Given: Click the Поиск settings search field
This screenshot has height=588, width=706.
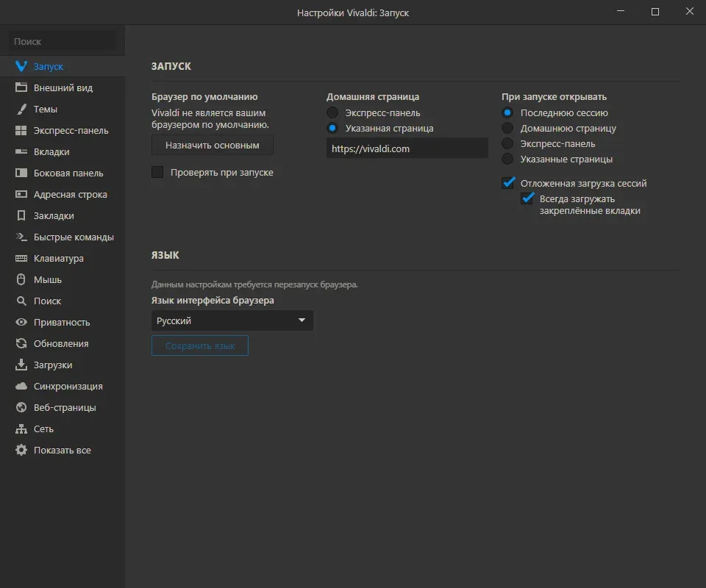Looking at the screenshot, I should (x=62, y=41).
